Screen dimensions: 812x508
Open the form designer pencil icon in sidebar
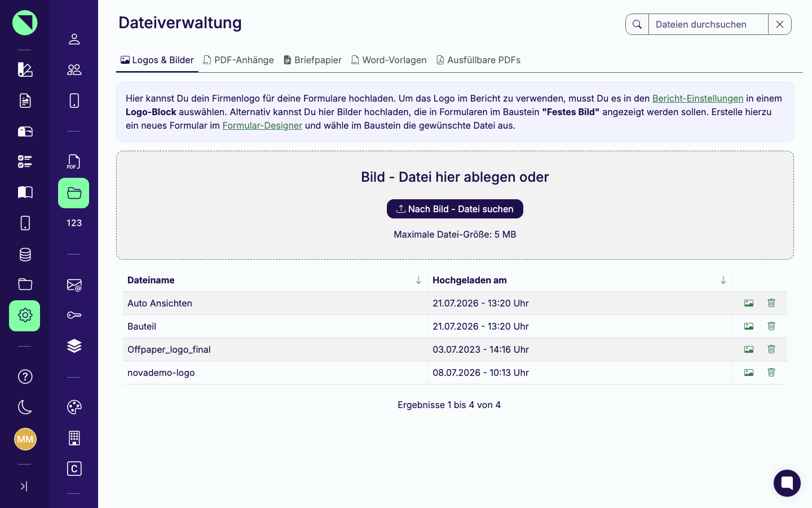click(x=25, y=69)
